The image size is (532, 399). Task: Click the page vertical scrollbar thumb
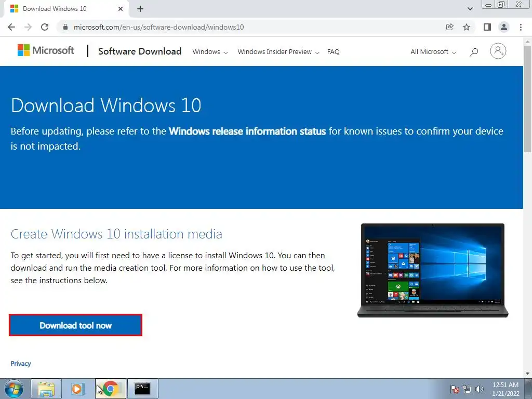(528, 98)
